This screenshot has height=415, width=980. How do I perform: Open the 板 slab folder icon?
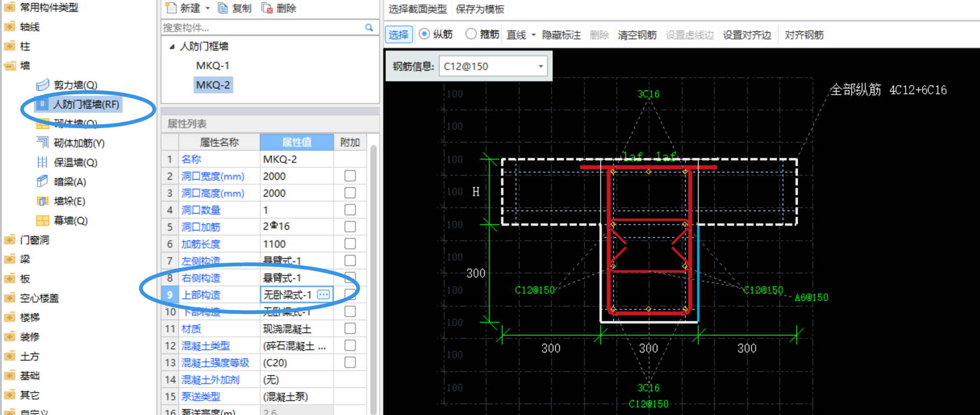pyautogui.click(x=10, y=279)
